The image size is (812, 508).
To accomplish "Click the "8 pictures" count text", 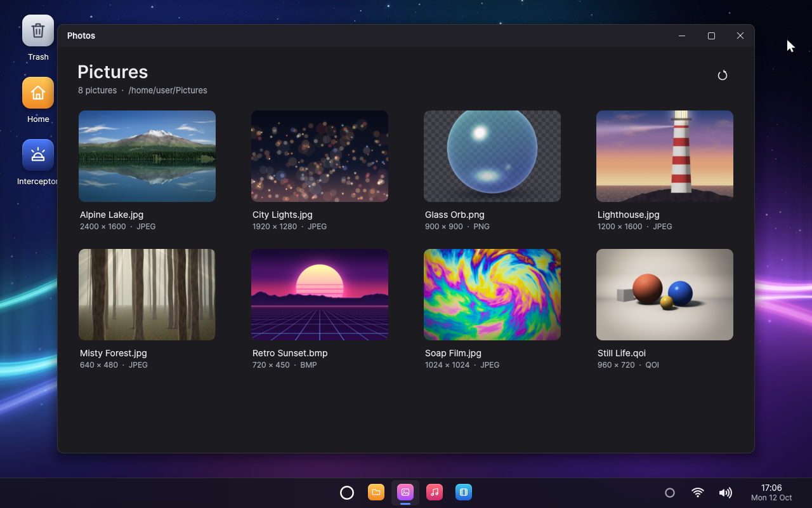I will [x=97, y=90].
